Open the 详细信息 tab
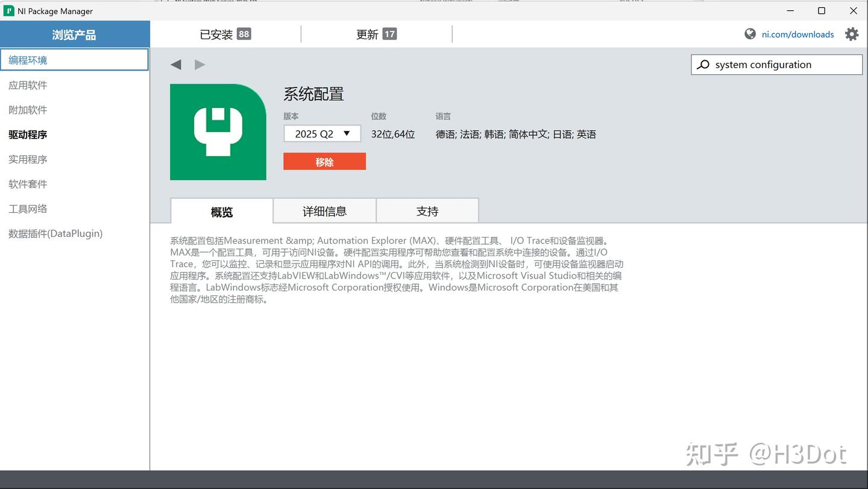 324,210
